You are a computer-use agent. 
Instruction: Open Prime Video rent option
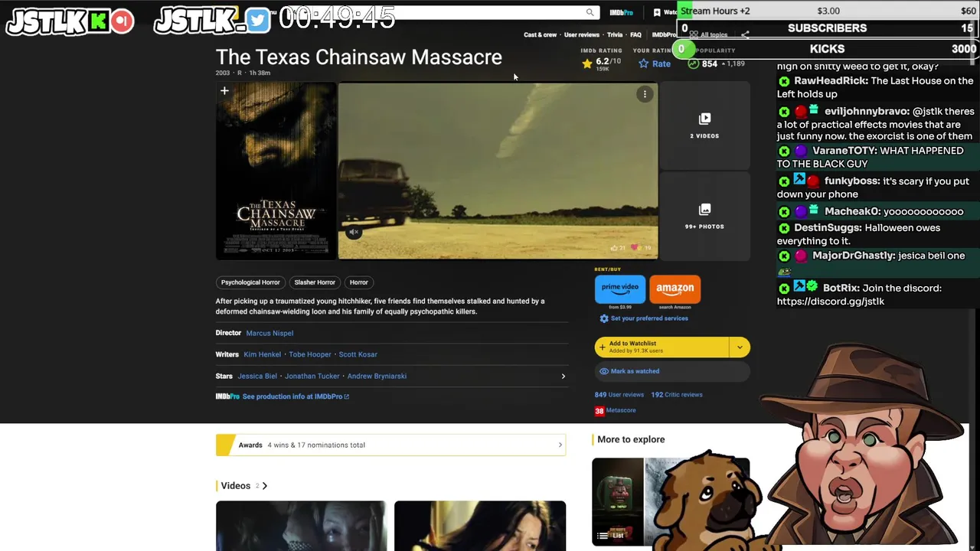[620, 289]
